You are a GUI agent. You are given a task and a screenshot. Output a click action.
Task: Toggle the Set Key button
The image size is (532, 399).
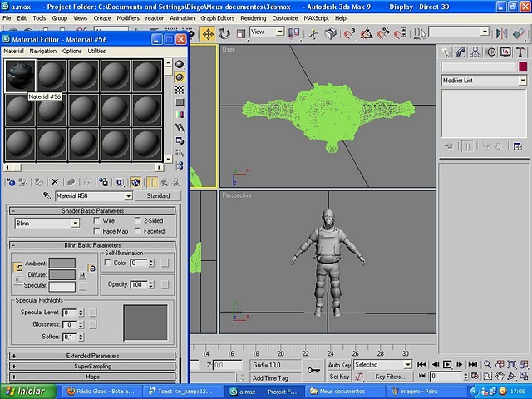tap(339, 377)
